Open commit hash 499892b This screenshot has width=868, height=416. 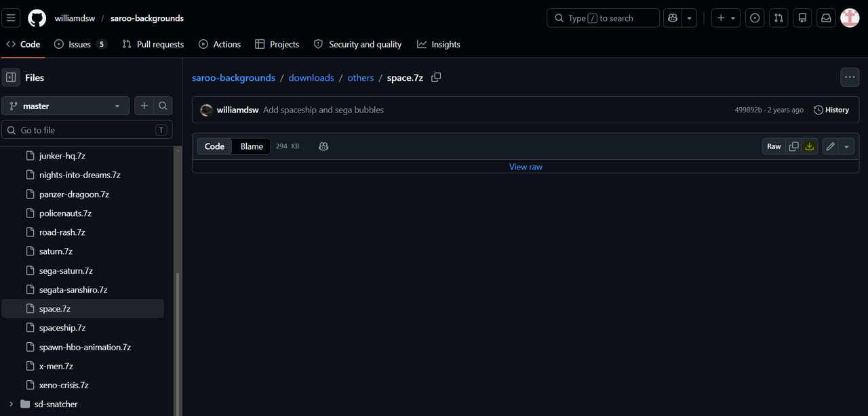tap(748, 110)
